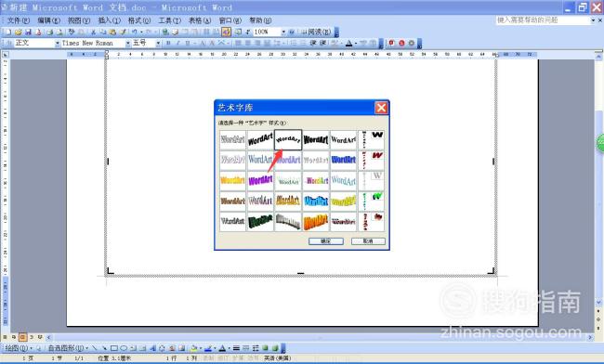Cut selection using the scissors icon
The height and width of the screenshot is (364, 604).
[x=93, y=32]
